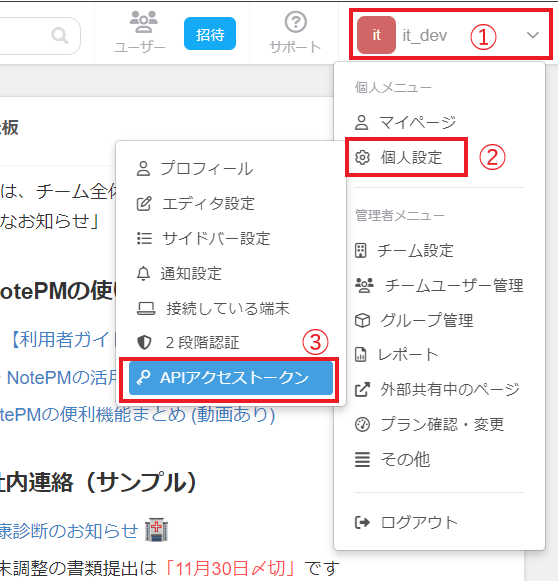Screen dimensions: 558x581
Task: Click the search magnifier icon
Action: point(60,36)
